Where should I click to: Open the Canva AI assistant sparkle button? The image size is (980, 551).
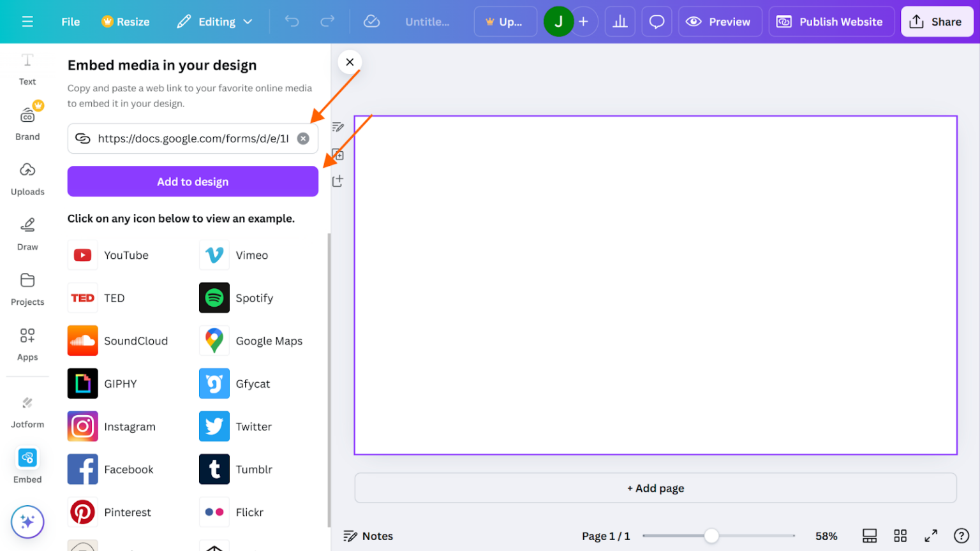tap(27, 522)
